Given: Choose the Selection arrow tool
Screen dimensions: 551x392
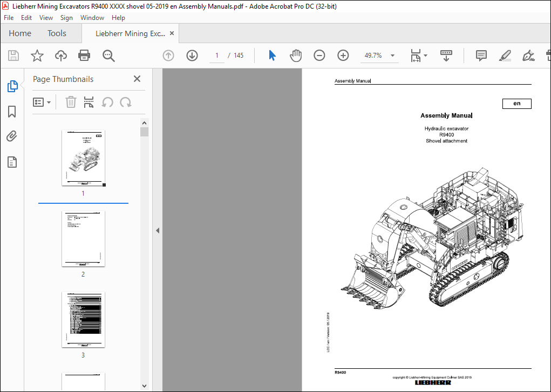Looking at the screenshot, I should point(273,56).
